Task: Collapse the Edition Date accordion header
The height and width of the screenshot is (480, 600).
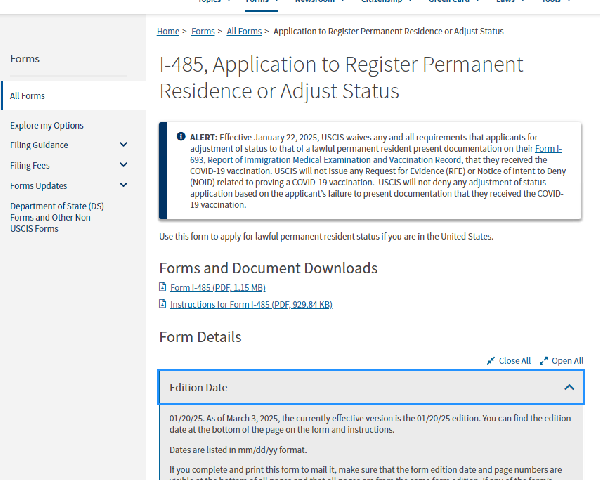Action: [x=371, y=387]
